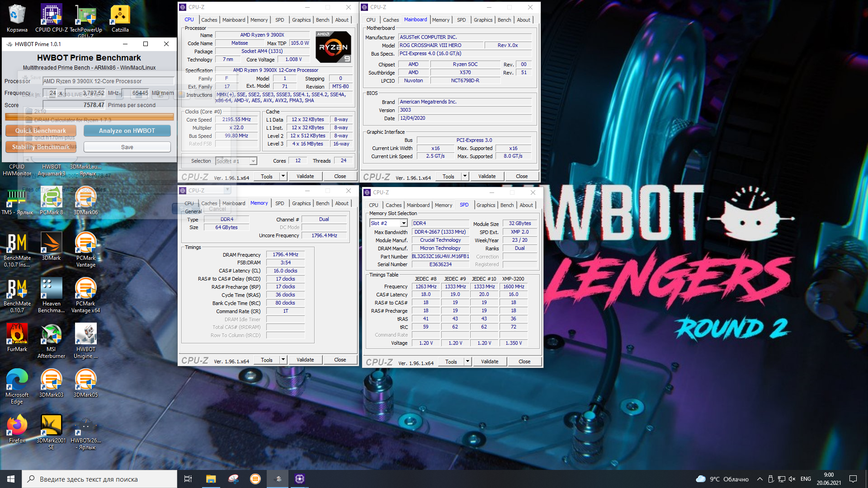The height and width of the screenshot is (488, 868).
Task: Expand Tools arrow in Memory window
Action: [x=283, y=360]
